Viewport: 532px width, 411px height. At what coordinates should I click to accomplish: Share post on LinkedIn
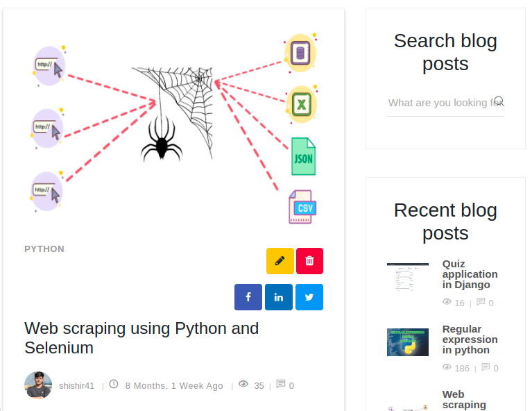coord(279,297)
